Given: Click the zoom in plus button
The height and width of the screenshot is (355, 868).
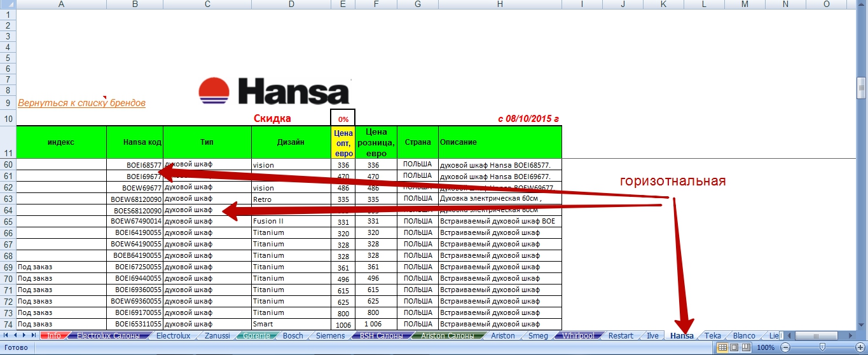Looking at the screenshot, I should click(x=861, y=347).
